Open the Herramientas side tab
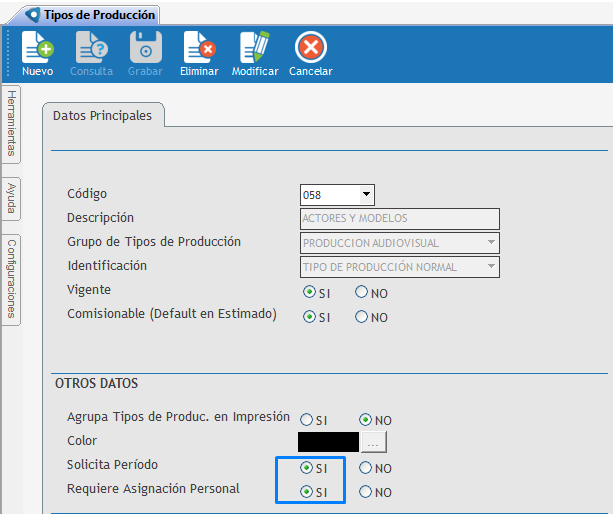Viewport: 613px width, 514px height. pyautogui.click(x=12, y=123)
